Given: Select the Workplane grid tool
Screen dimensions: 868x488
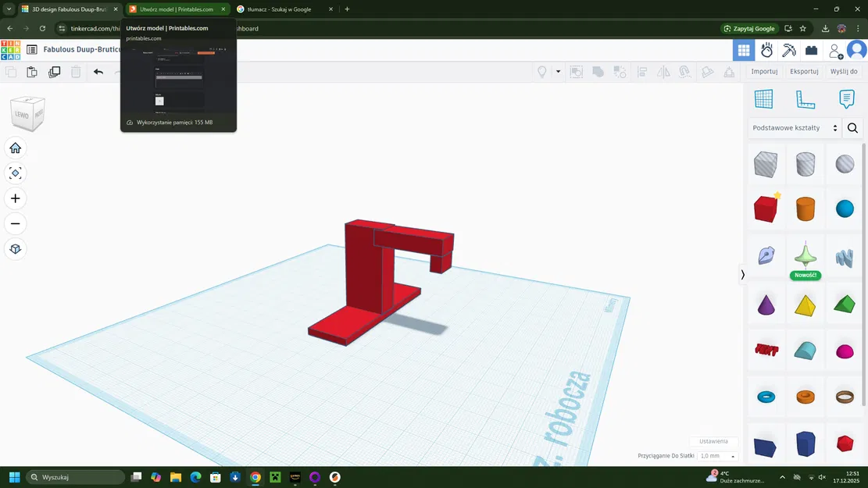Looking at the screenshot, I should [x=764, y=99].
